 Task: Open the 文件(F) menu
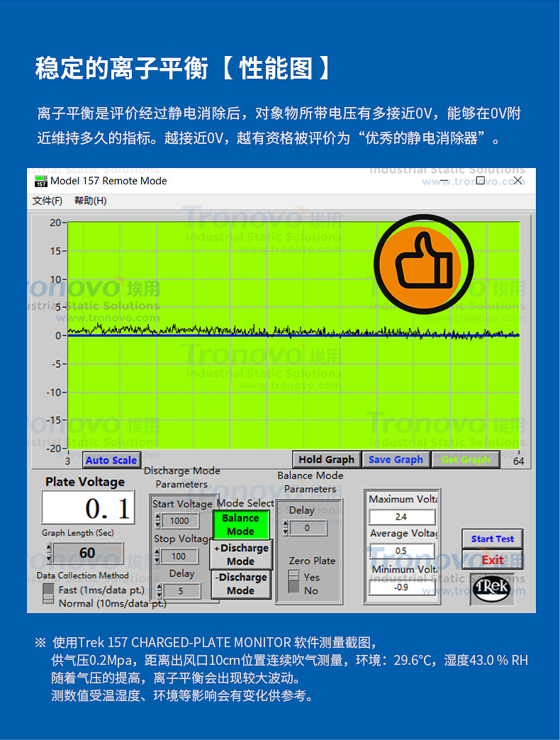click(x=47, y=201)
